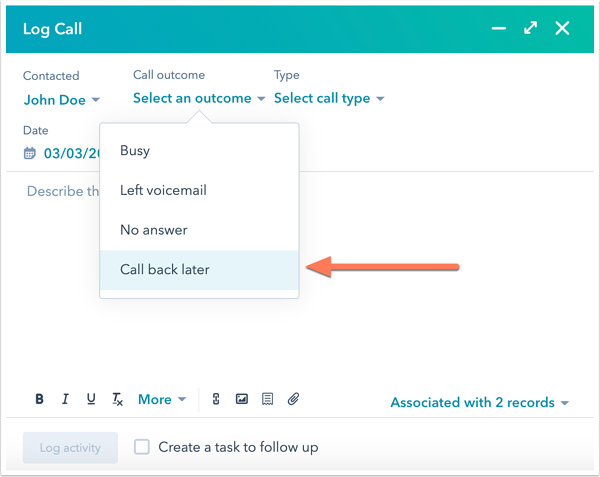Underline the selected text
Screen dimensions: 600x477
91,399
